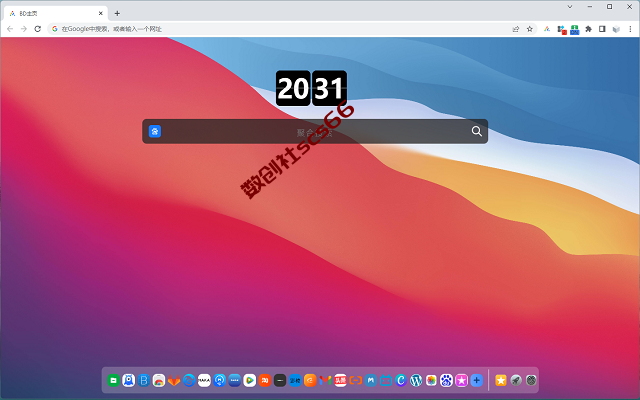Open the colorful Photos flower dock icon

(431, 380)
